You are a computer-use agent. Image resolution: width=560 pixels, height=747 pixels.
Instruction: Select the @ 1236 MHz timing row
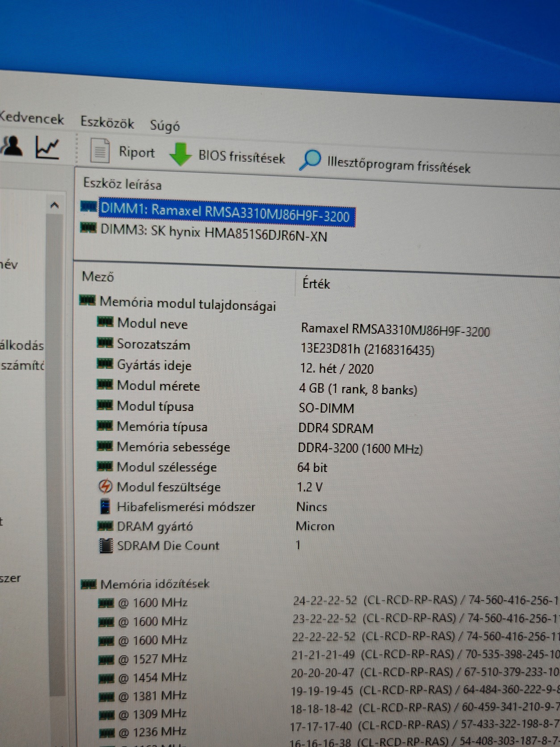tap(152, 732)
